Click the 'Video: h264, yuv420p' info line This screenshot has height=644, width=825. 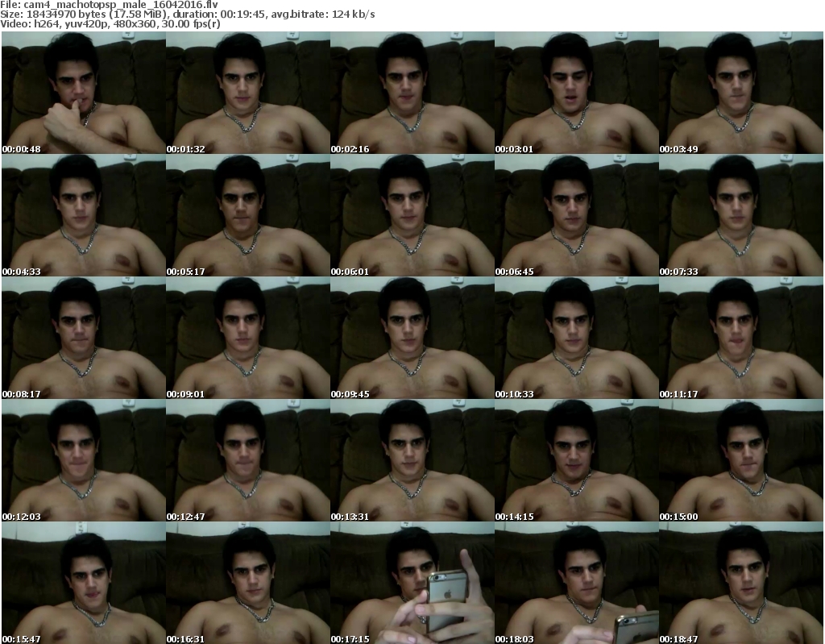(110, 24)
